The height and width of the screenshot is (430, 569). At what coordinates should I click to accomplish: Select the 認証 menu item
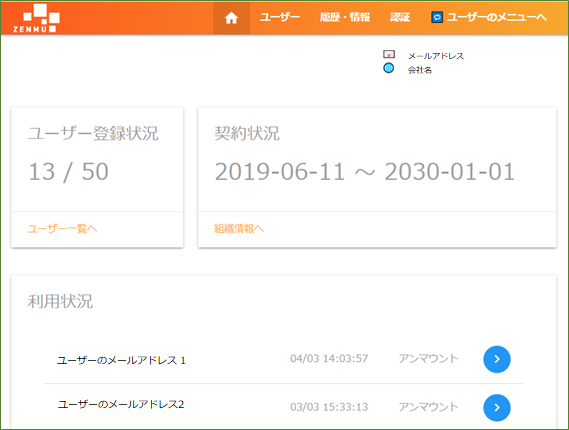(400, 17)
